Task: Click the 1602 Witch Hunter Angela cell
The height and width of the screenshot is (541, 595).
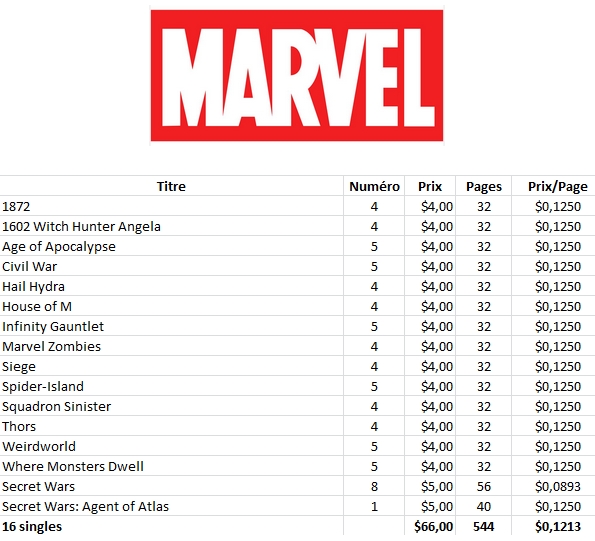Action: [x=171, y=226]
